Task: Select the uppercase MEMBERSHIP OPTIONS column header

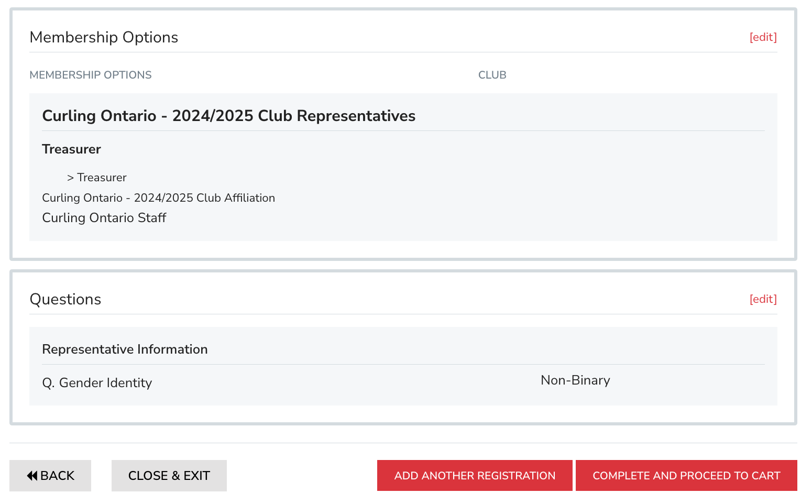Action: click(x=91, y=75)
